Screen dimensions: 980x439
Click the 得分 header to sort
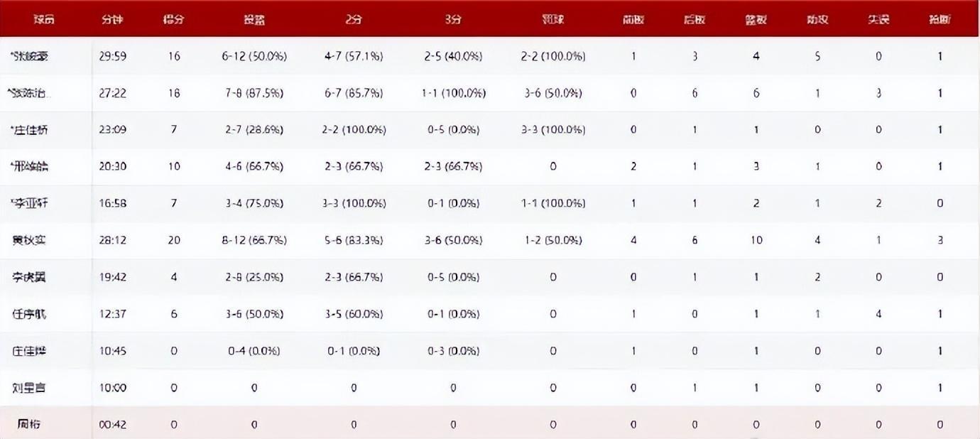coord(174,20)
